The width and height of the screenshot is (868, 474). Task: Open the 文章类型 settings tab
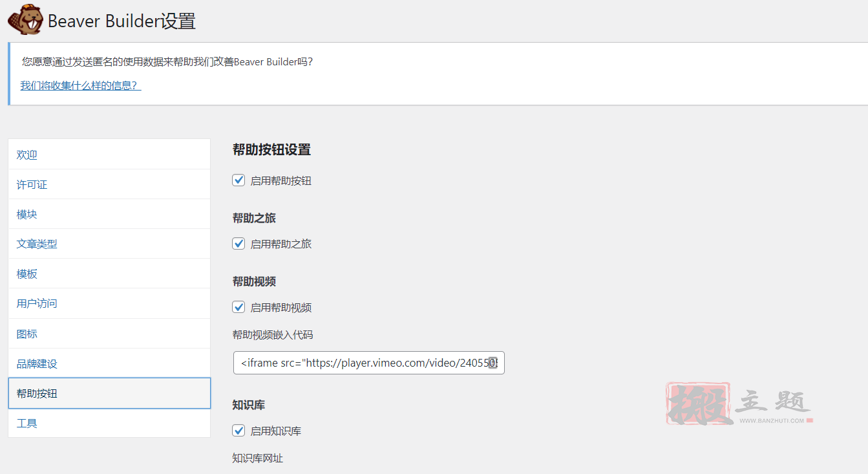pyautogui.click(x=109, y=244)
